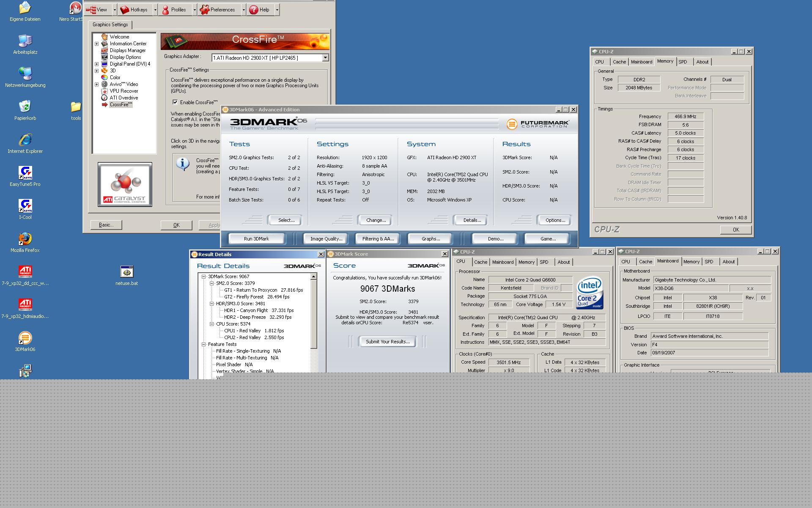Click Game button in 3DMark06
This screenshot has width=812, height=508.
click(x=548, y=239)
